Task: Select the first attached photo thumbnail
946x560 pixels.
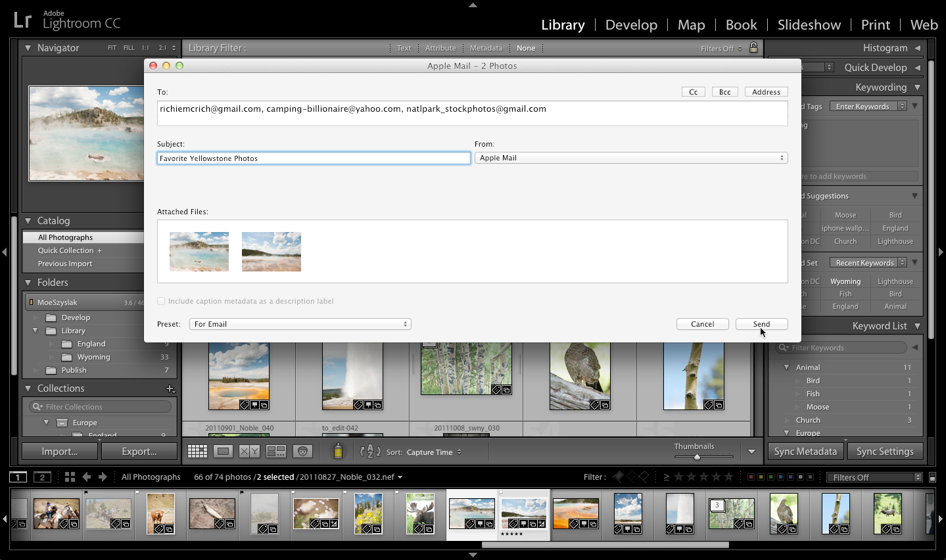Action: click(x=199, y=251)
